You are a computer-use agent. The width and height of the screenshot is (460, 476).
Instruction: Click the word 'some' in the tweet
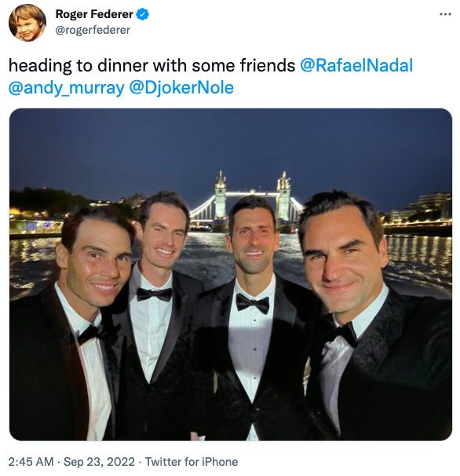[x=213, y=66]
